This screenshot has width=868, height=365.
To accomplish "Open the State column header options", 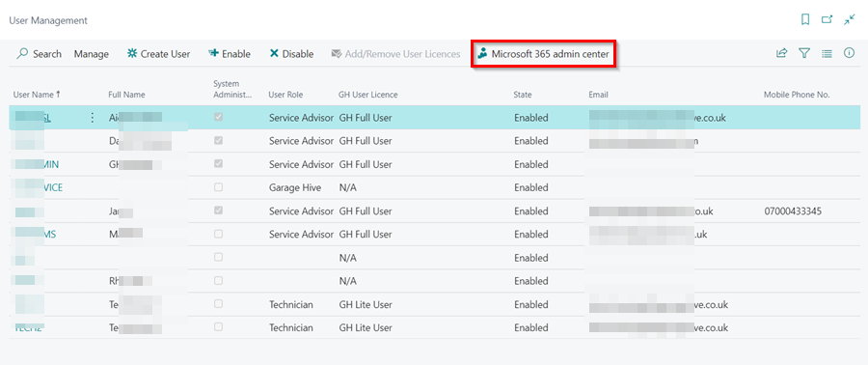I will point(523,95).
